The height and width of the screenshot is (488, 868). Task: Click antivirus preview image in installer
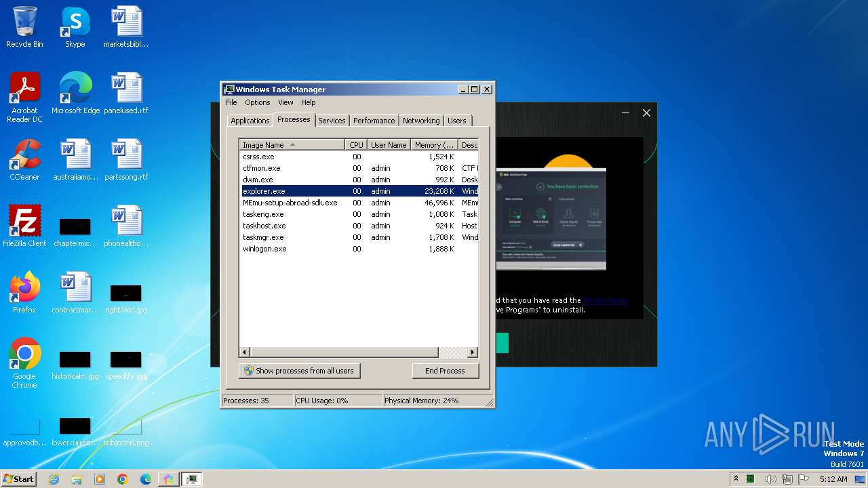click(551, 218)
